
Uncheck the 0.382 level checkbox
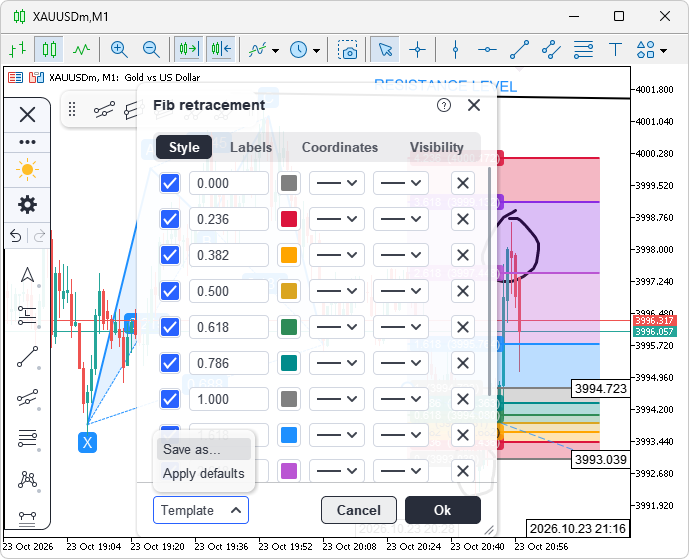pyautogui.click(x=170, y=255)
